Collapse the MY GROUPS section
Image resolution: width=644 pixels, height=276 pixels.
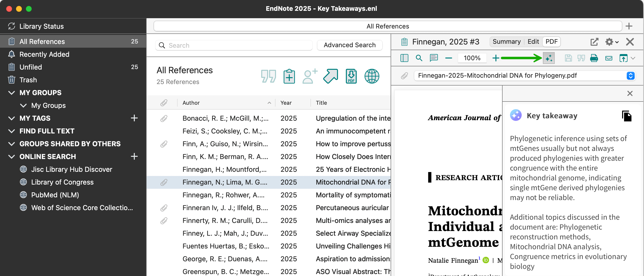[11, 92]
